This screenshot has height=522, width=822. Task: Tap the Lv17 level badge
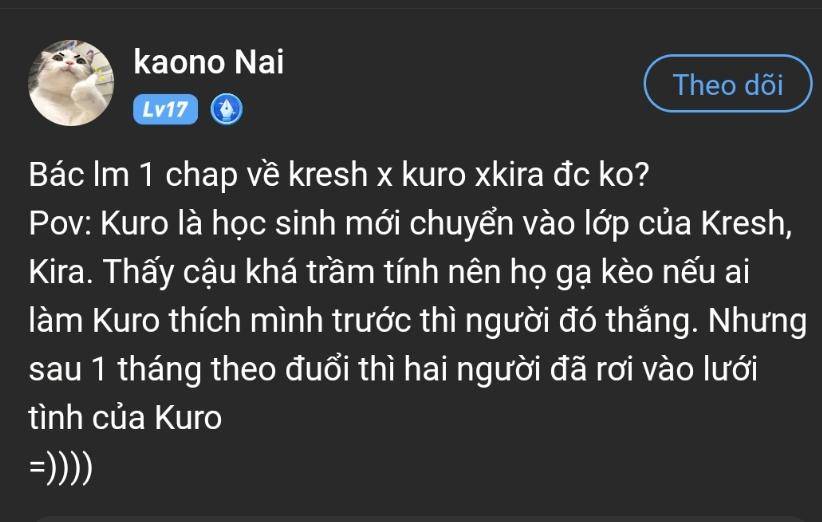coord(166,110)
